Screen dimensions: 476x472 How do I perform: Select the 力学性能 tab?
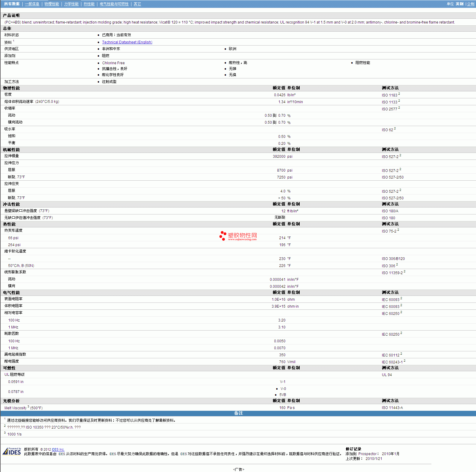pyautogui.click(x=71, y=4)
